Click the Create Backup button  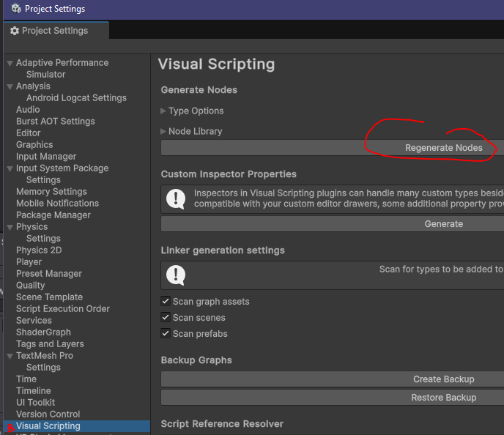click(443, 379)
